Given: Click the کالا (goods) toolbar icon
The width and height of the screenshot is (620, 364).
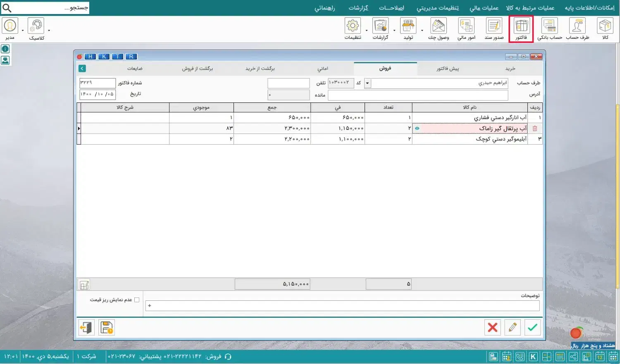Looking at the screenshot, I should [x=605, y=26].
